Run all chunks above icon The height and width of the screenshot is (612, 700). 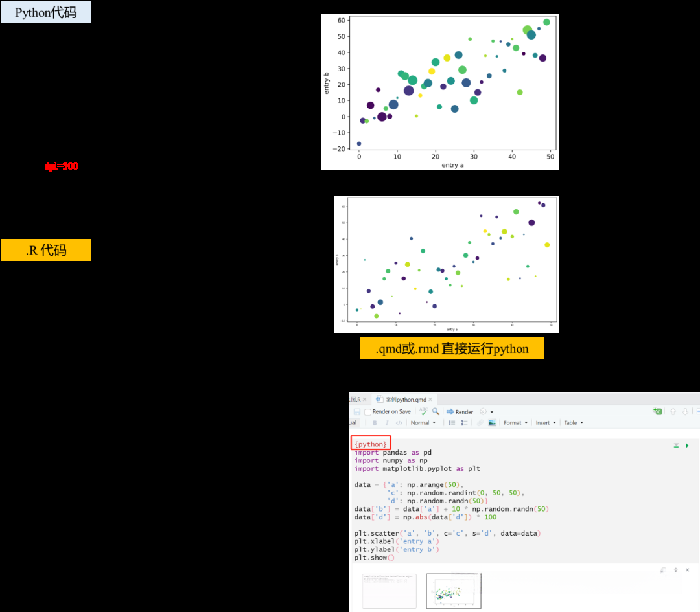click(676, 446)
